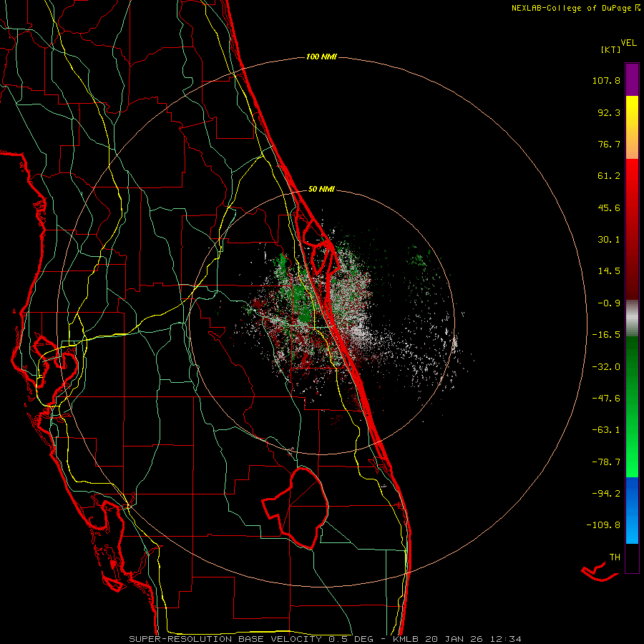This screenshot has height=644, width=644.
Task: Click the -94.2 value on velocity scale
Action: 606,493
